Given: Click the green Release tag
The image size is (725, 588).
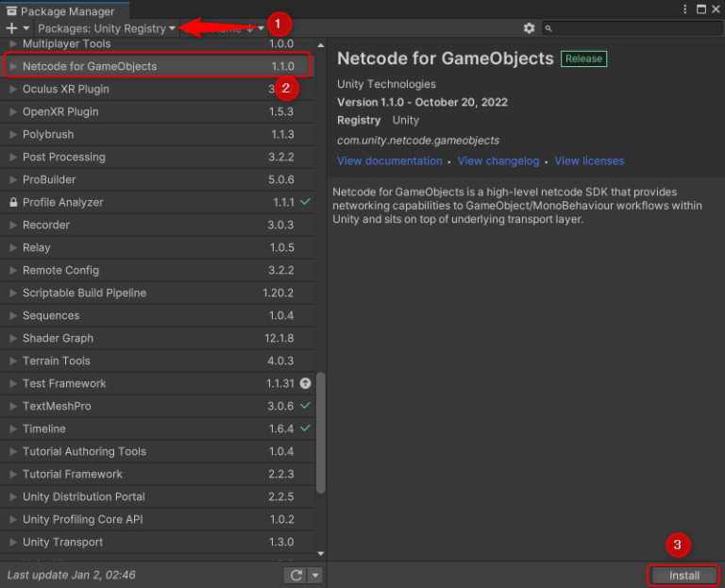Looking at the screenshot, I should tap(583, 59).
